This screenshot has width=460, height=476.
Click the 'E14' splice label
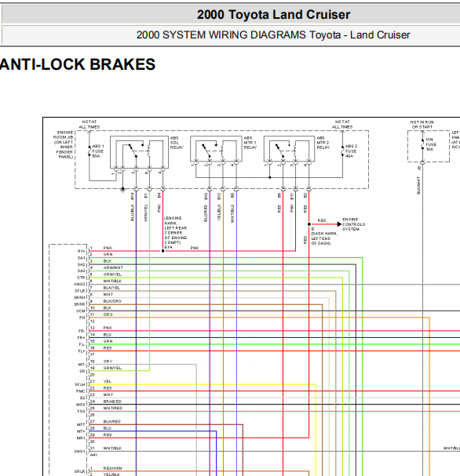[x=168, y=247]
